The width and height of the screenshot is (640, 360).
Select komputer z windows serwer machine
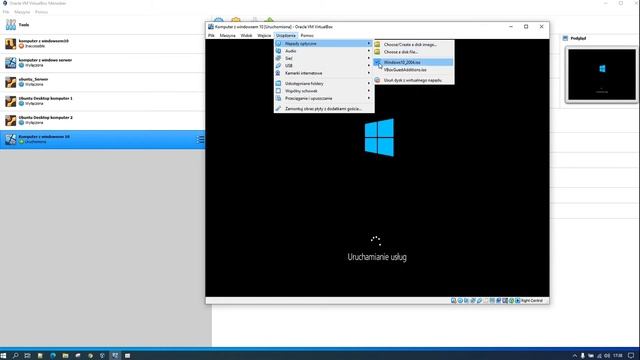(x=102, y=63)
